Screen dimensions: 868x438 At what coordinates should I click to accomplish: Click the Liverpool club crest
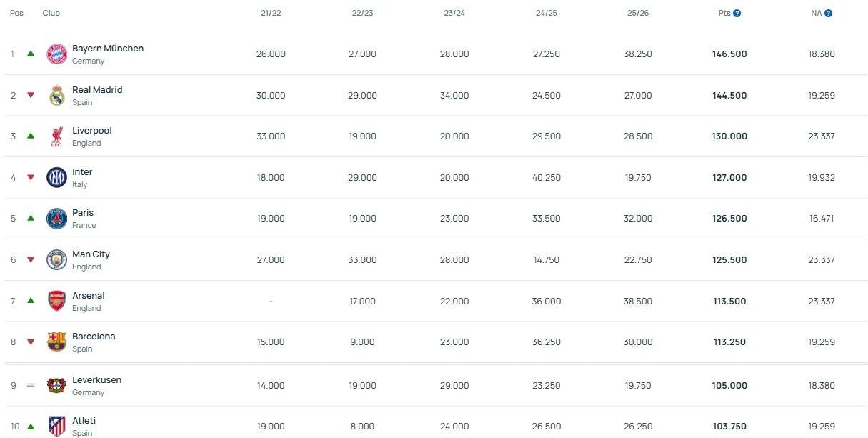(x=56, y=136)
